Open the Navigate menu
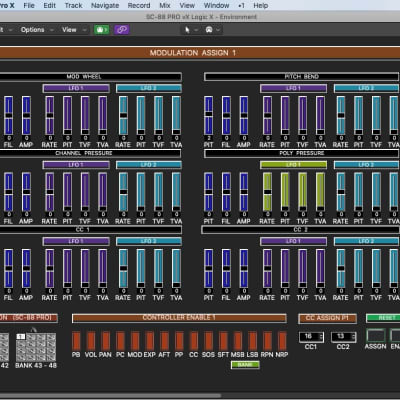Viewport: 400px width, 400px height. click(x=105, y=6)
